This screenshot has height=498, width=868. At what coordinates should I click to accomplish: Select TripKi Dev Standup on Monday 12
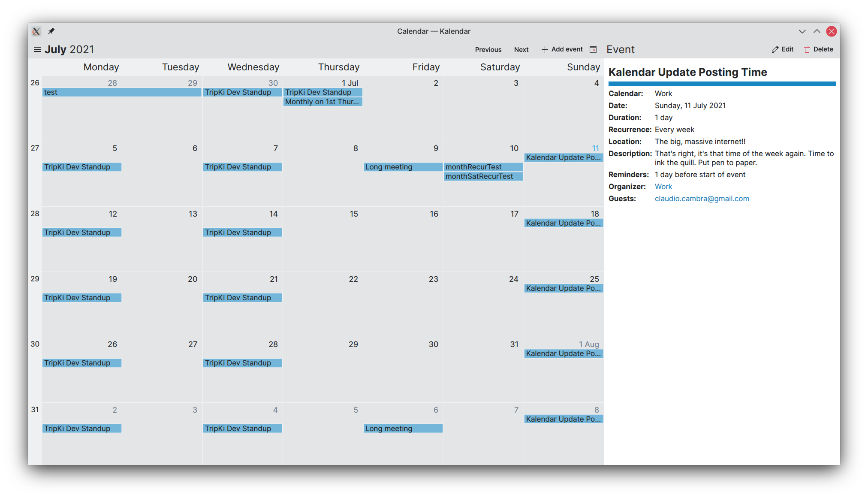click(x=82, y=232)
